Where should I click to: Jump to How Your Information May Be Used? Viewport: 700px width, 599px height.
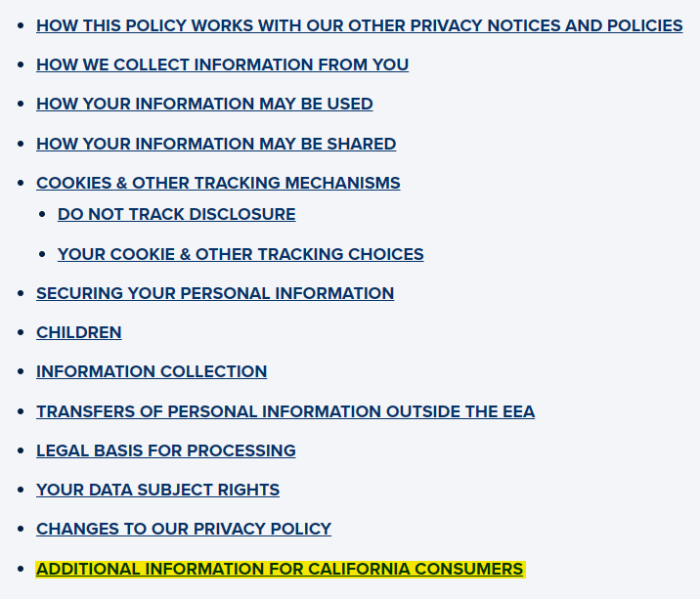point(204,104)
